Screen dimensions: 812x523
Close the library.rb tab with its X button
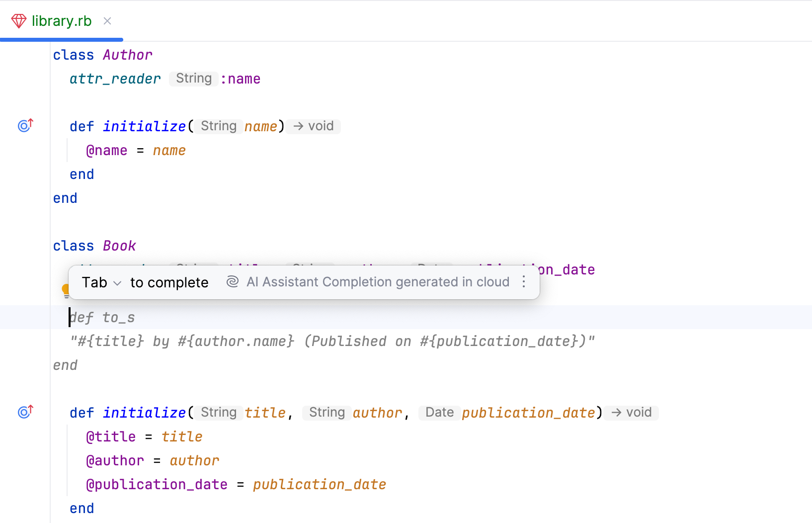tap(107, 21)
